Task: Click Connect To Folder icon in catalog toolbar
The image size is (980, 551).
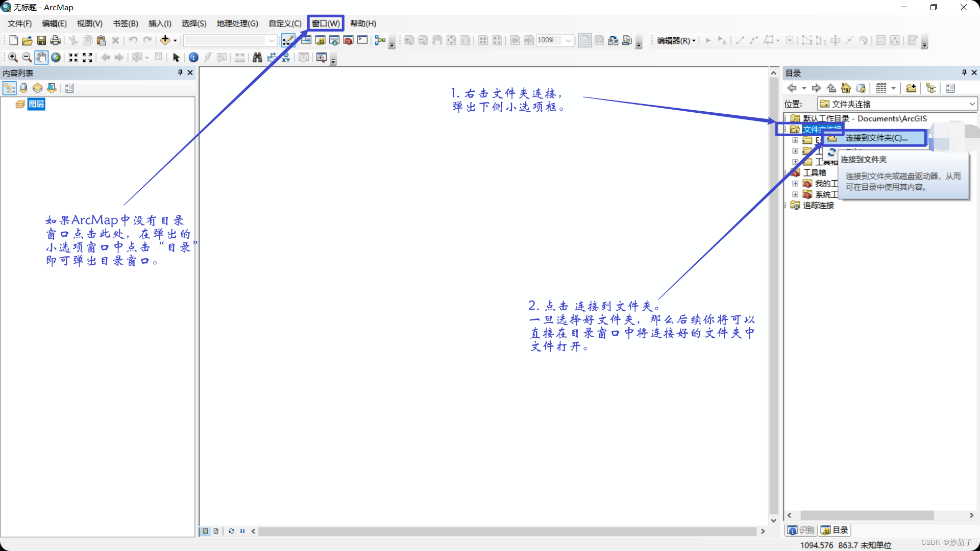Action: [911, 88]
